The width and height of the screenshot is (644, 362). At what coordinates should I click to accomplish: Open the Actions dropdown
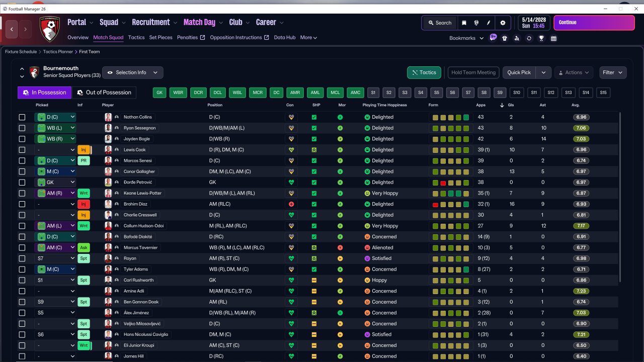point(574,72)
